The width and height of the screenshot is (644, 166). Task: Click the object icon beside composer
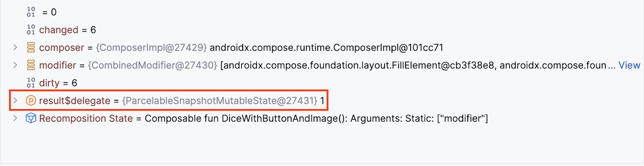click(x=31, y=48)
